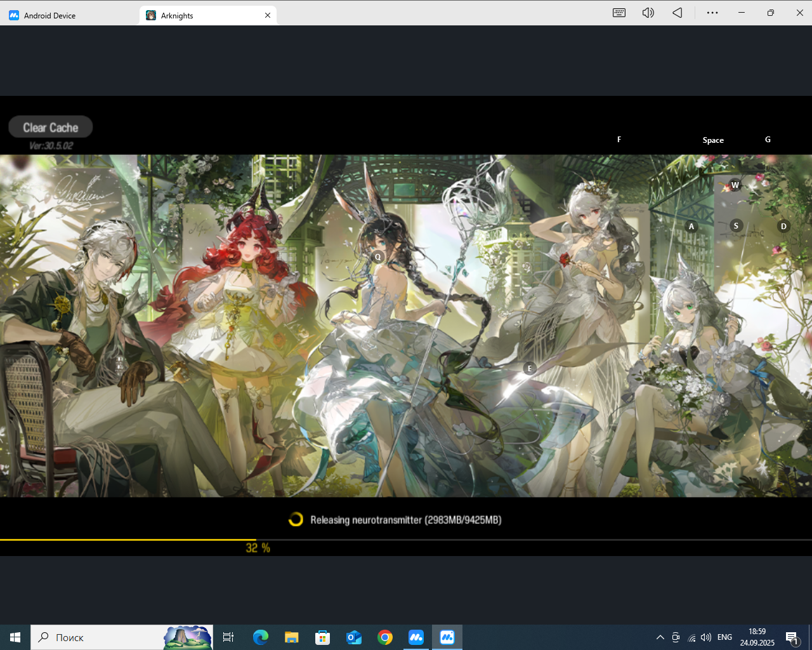Click the S key mapping marker
This screenshot has height=650, width=812.
(736, 225)
